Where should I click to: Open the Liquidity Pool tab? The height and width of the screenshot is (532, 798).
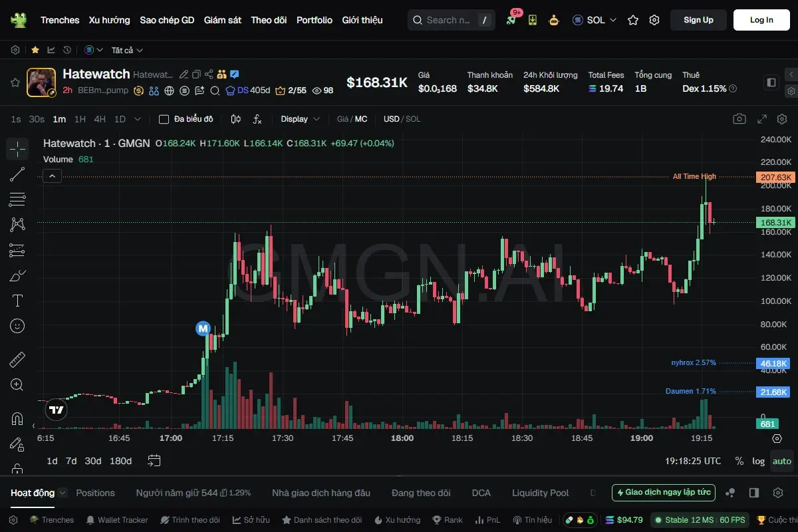(x=540, y=493)
